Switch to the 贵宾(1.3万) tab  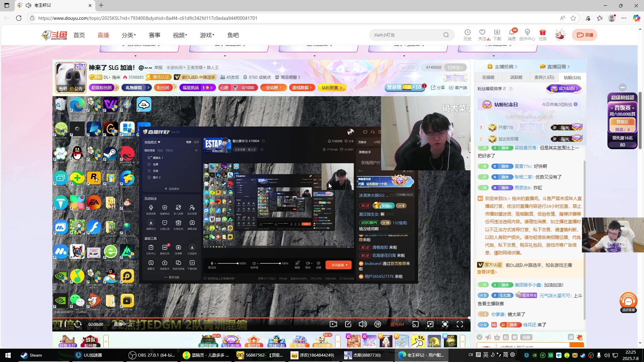click(544, 77)
